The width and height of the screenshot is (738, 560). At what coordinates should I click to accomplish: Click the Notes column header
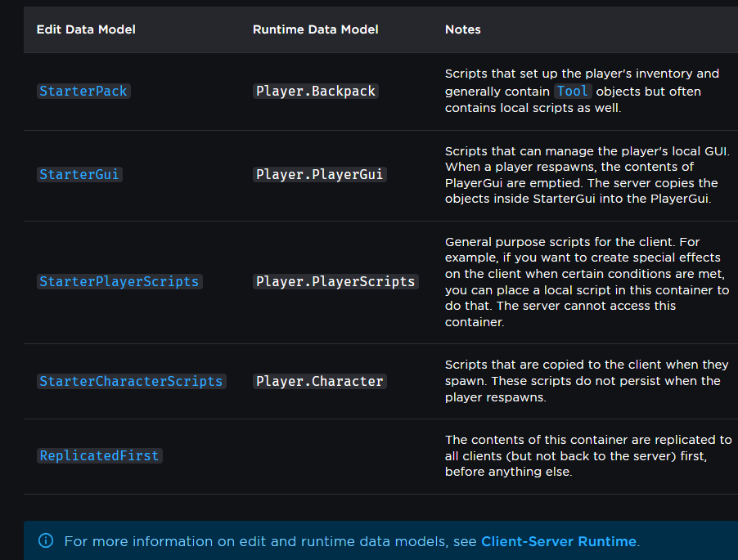462,29
